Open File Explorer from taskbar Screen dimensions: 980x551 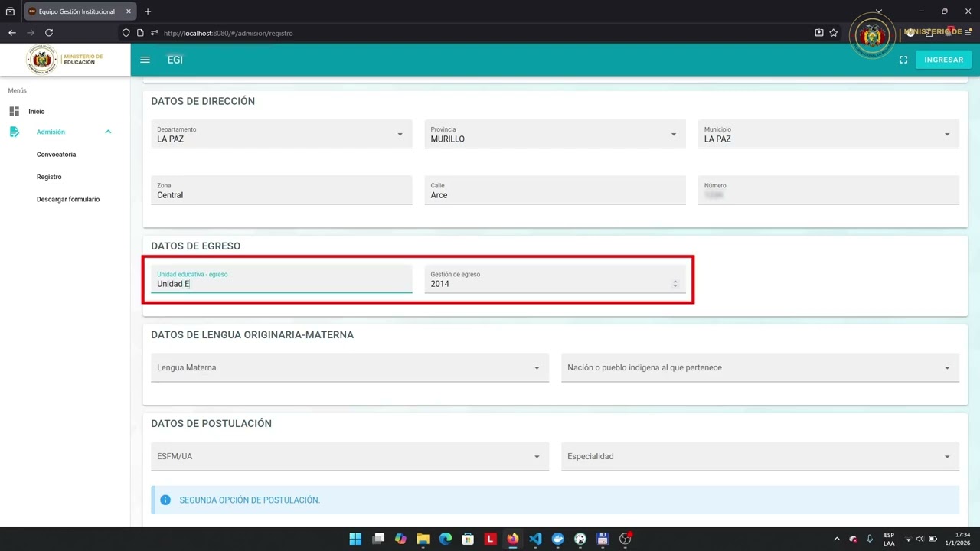click(423, 539)
